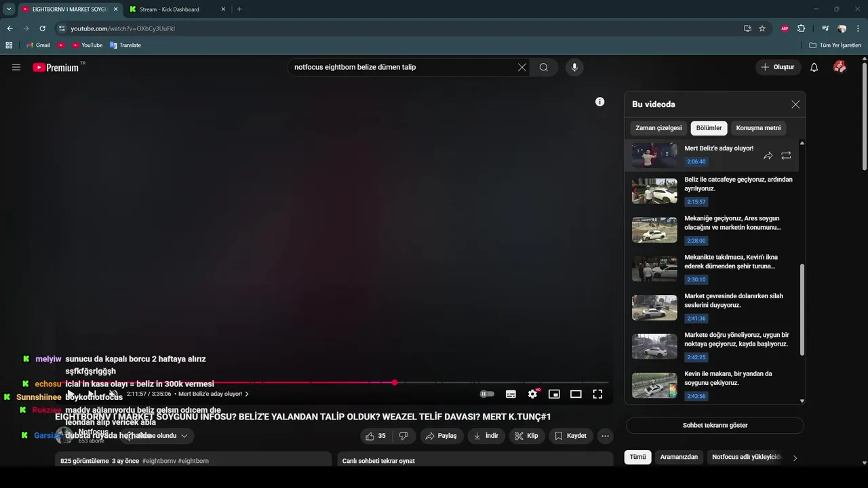Click the Klip button
This screenshot has width=868, height=488.
tap(527, 436)
